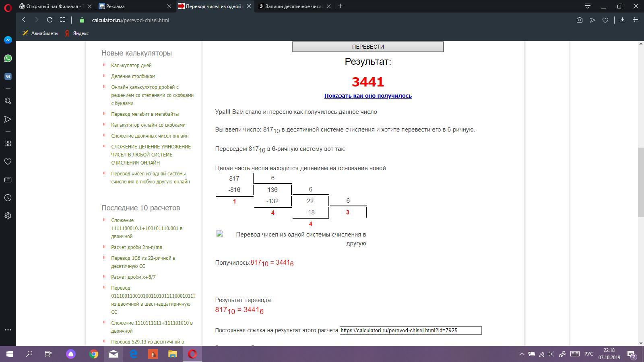Open sidebar search magnifier

[8, 101]
